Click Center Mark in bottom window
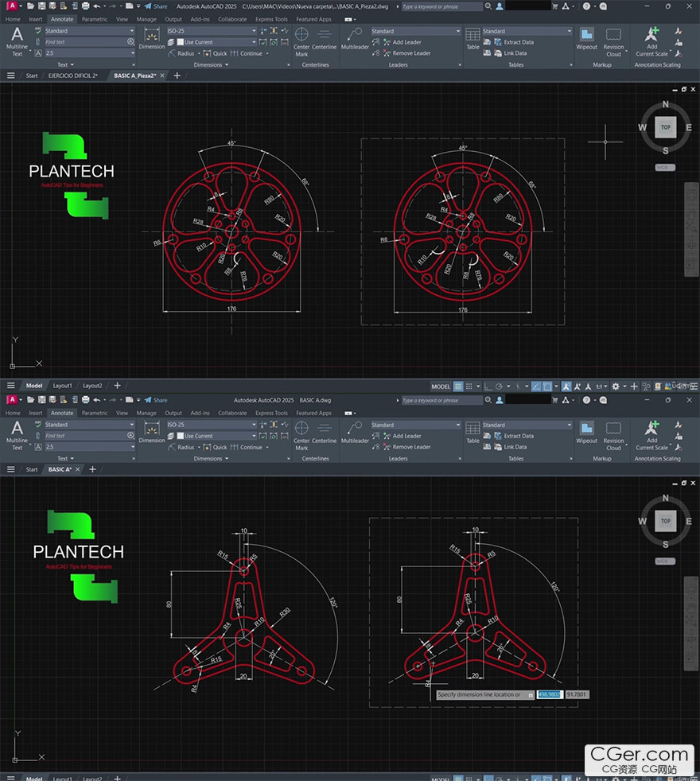 [x=301, y=435]
